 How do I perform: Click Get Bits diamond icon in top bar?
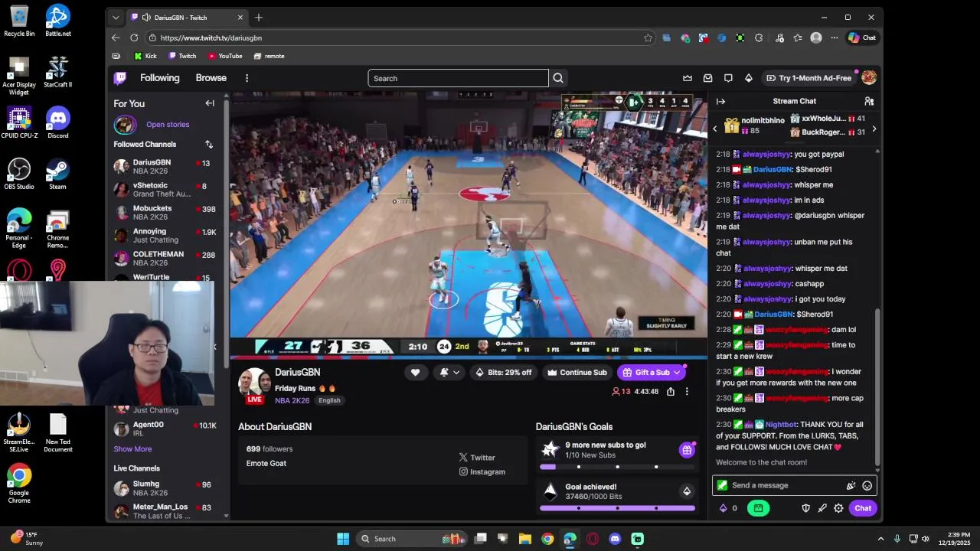(749, 78)
